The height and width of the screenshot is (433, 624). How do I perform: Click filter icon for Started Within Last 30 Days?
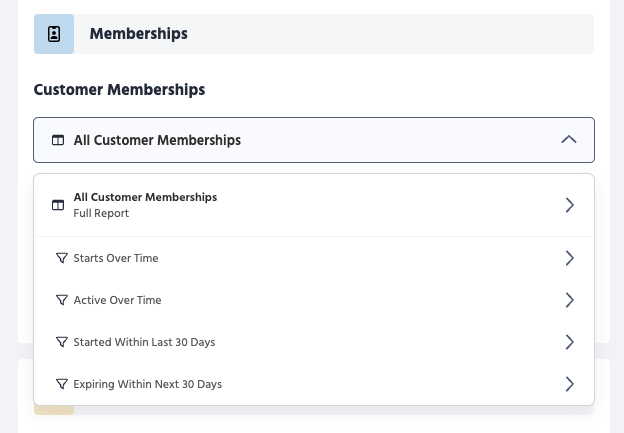(x=62, y=342)
